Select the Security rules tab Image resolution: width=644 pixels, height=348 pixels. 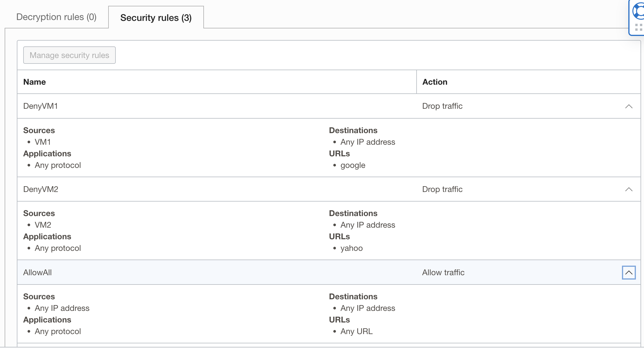click(x=156, y=18)
